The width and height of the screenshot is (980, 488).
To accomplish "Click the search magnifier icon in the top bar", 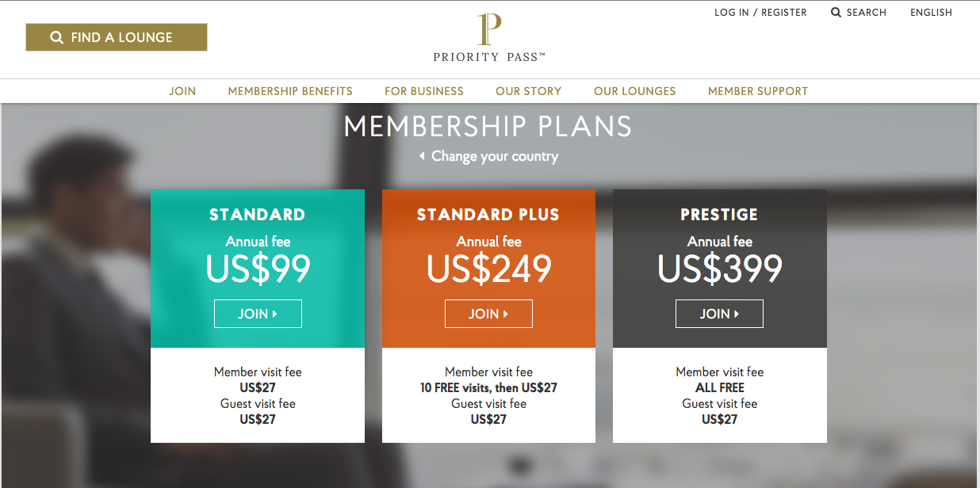I will click(835, 12).
